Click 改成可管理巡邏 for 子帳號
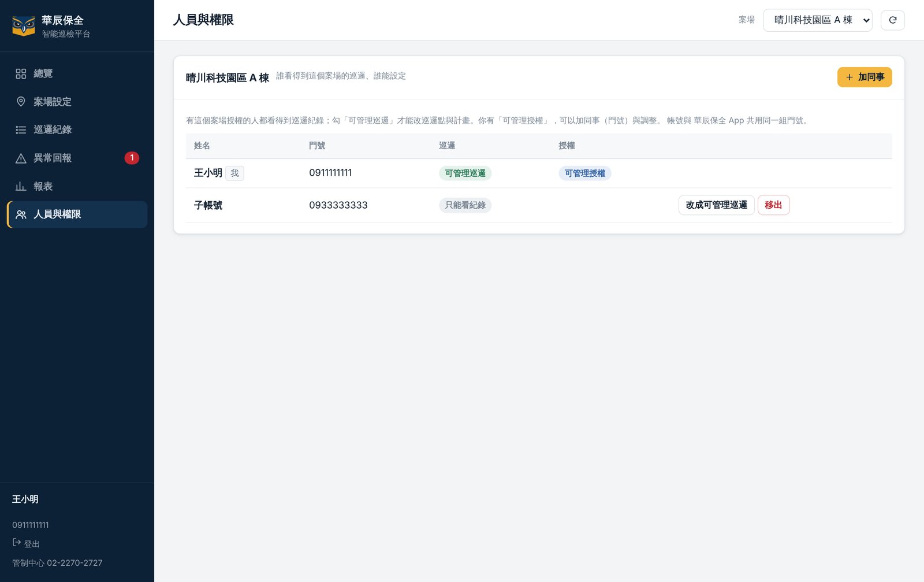924x582 pixels. 716,205
